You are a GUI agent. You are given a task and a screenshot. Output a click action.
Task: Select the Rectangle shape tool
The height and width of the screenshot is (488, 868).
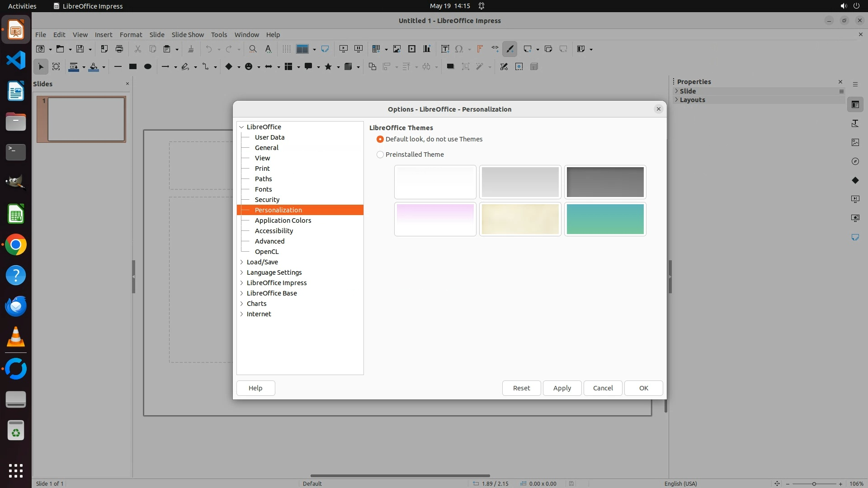tap(132, 66)
